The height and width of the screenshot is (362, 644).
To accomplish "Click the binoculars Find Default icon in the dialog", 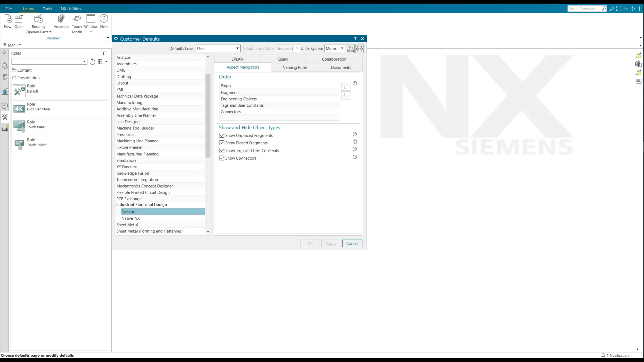I will [350, 49].
